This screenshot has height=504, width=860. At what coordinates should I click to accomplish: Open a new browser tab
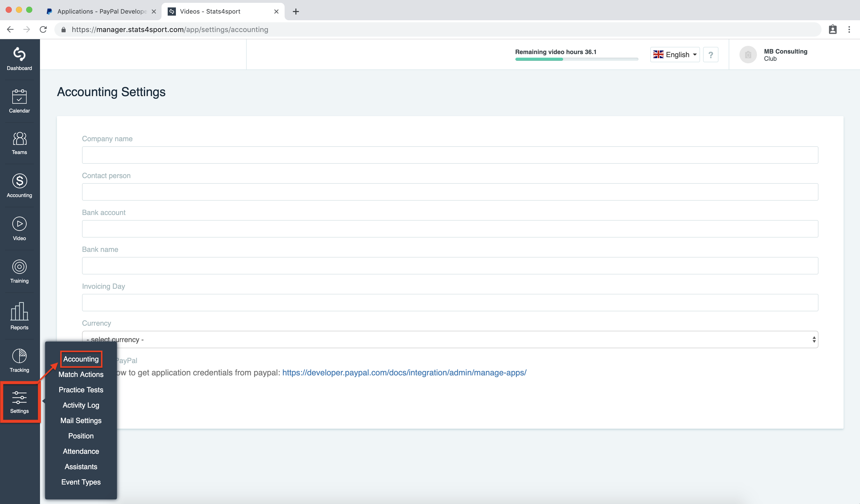(x=296, y=12)
